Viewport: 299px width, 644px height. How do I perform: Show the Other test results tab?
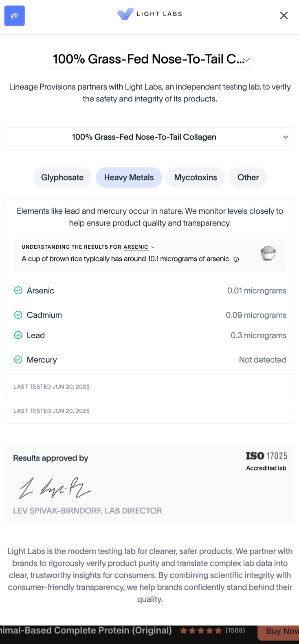248,177
